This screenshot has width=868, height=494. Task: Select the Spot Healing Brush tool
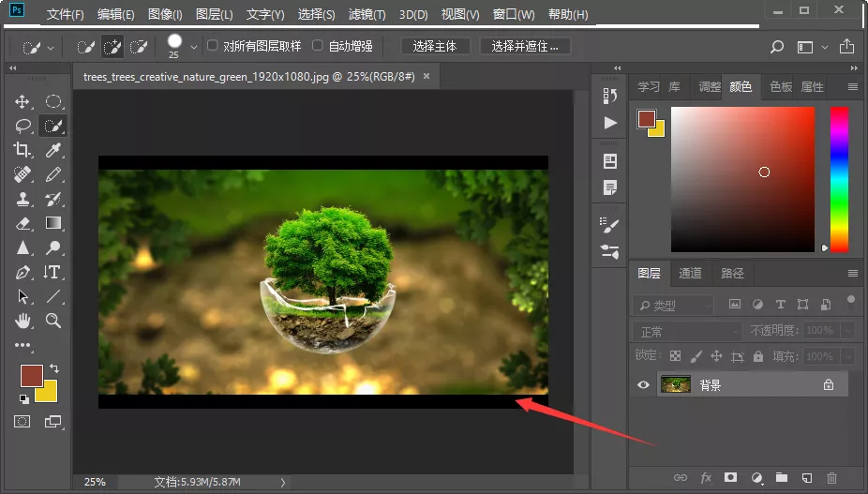tap(22, 174)
